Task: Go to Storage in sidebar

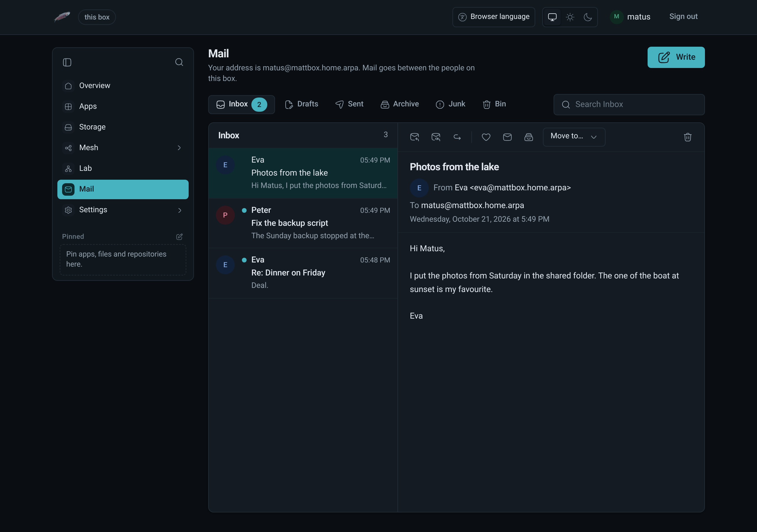Action: click(x=123, y=127)
